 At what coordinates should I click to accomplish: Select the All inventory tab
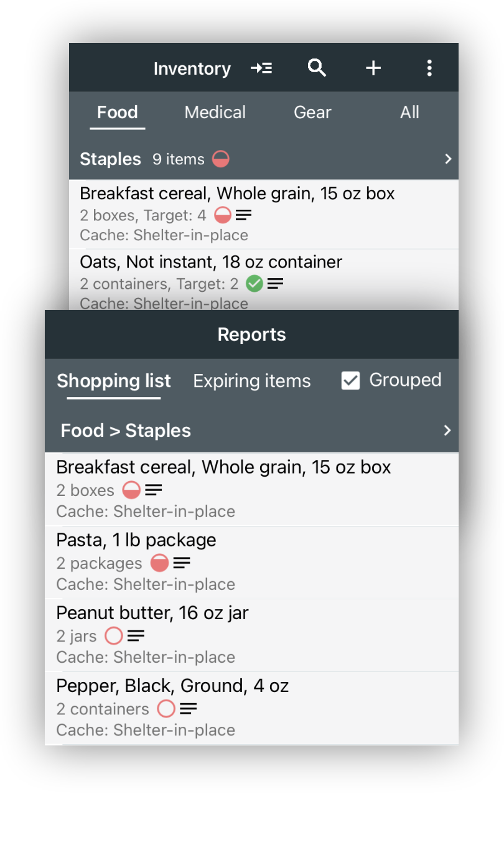(x=409, y=112)
